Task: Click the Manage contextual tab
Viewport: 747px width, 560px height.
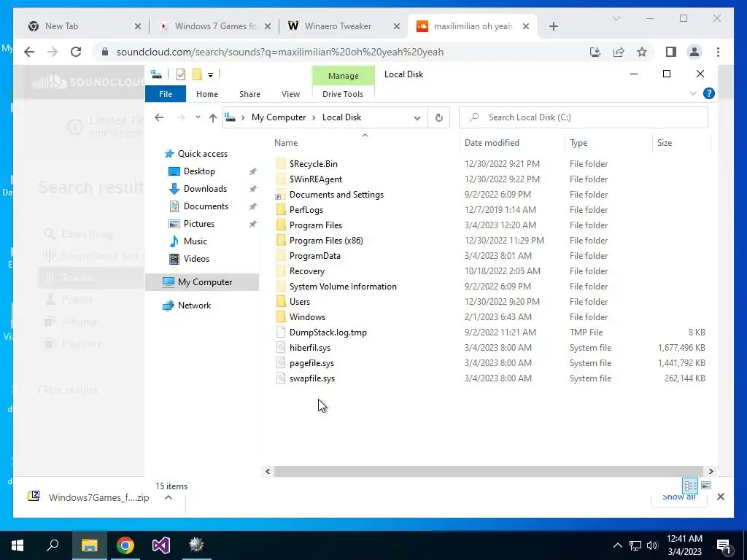Action: pyautogui.click(x=343, y=76)
